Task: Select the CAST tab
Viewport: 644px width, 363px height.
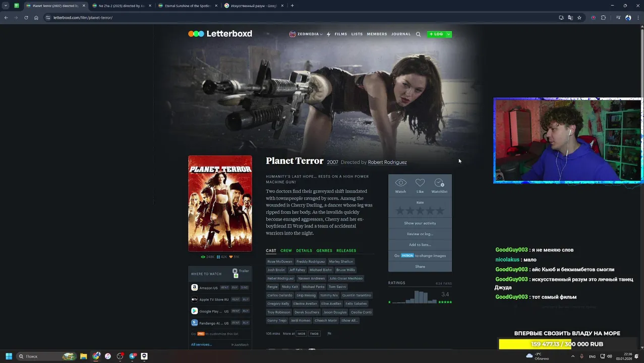Action: coord(271,251)
